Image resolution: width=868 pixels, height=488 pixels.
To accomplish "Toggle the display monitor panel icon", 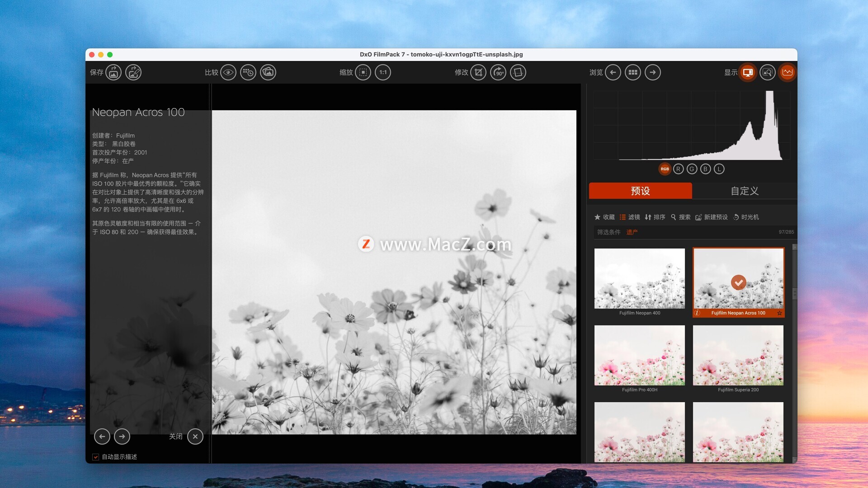I will pyautogui.click(x=748, y=72).
